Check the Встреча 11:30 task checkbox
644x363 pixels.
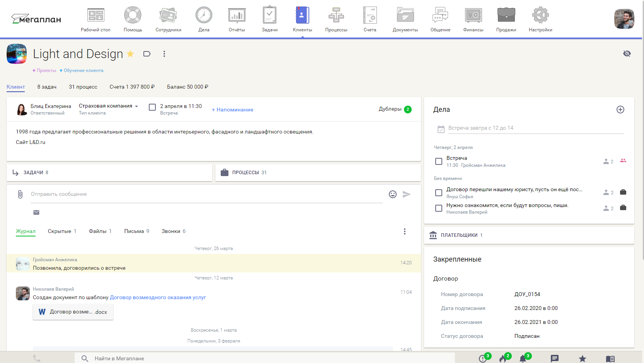point(439,161)
